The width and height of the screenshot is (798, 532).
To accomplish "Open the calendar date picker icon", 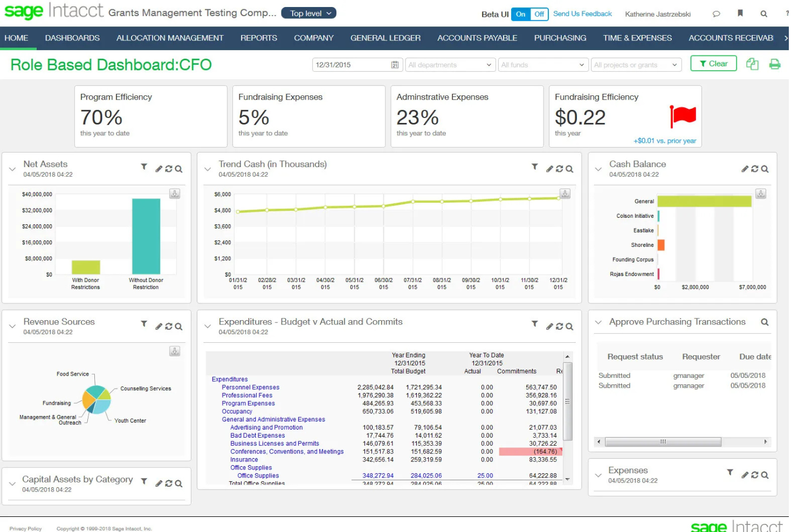I will point(396,64).
